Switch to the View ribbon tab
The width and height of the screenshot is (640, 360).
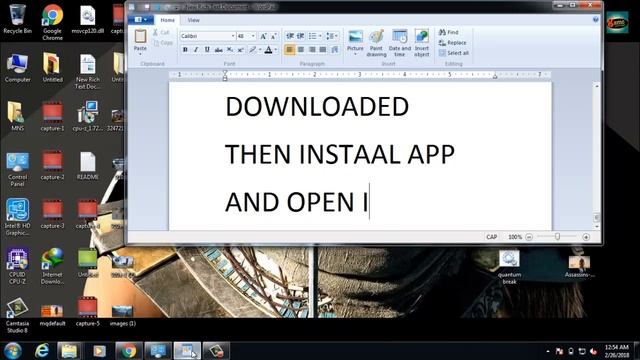[193, 20]
